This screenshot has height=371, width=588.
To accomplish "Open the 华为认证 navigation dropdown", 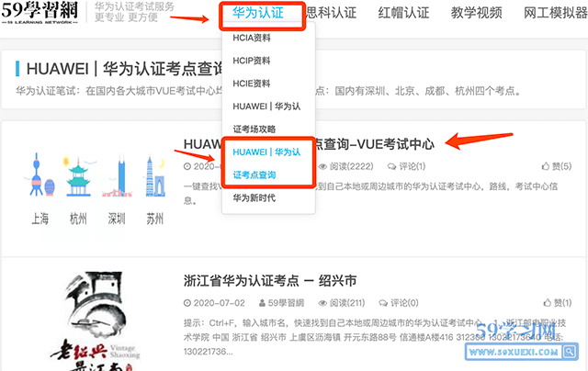I will [x=265, y=14].
